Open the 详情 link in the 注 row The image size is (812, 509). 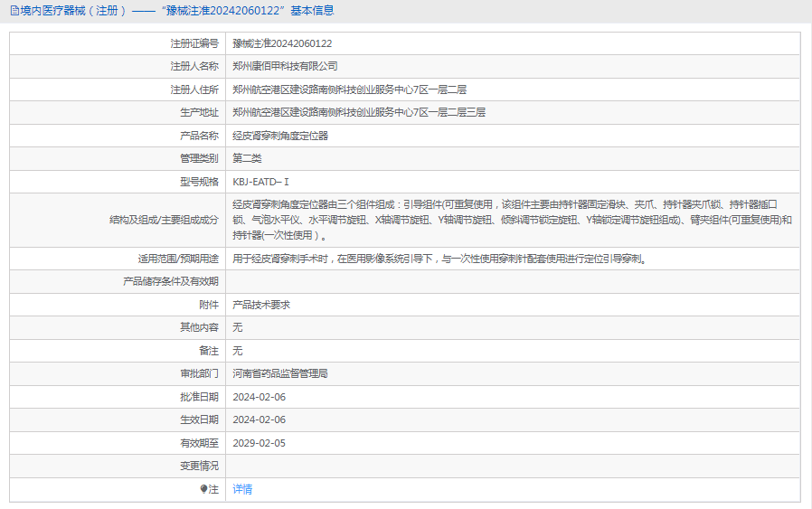coord(242,489)
